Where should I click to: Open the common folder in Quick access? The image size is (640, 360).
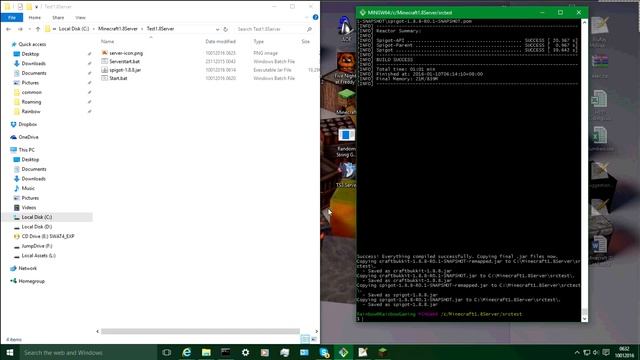[x=31, y=92]
